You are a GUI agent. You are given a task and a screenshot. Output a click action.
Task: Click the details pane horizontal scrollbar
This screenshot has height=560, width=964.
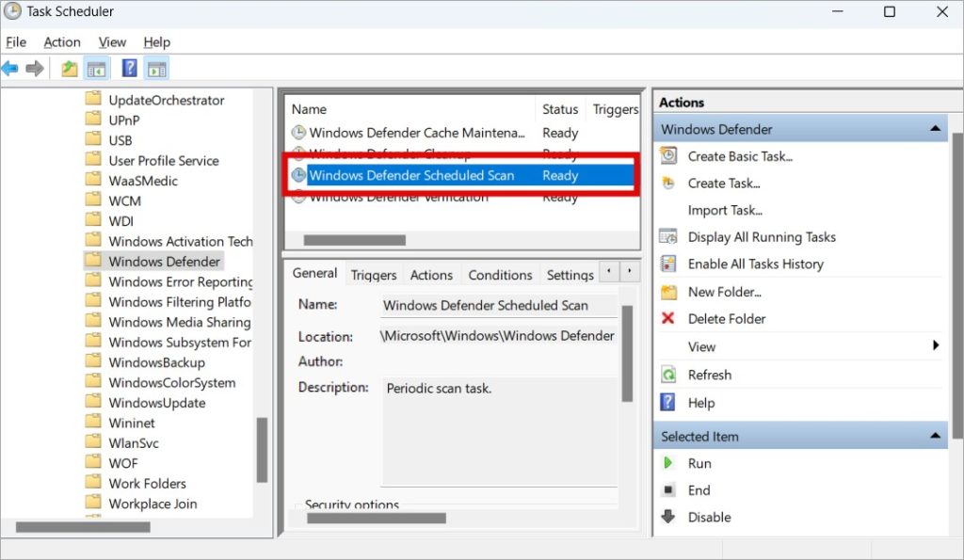coord(377,519)
